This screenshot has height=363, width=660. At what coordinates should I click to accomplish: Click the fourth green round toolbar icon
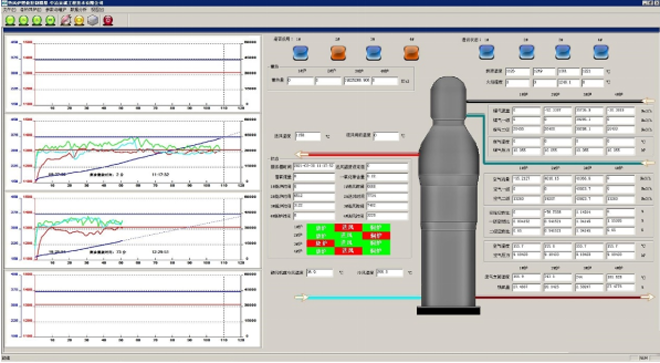pos(51,20)
